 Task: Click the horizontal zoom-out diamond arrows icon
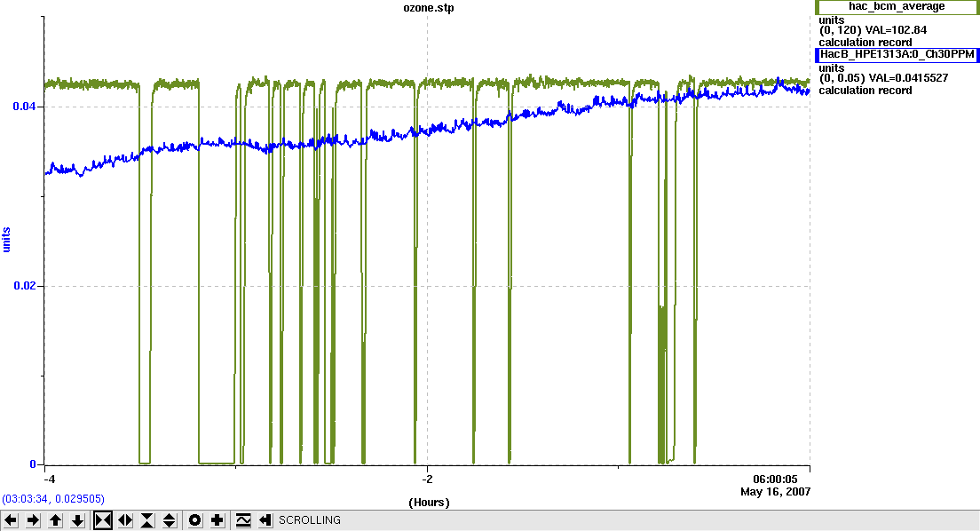[125, 520]
